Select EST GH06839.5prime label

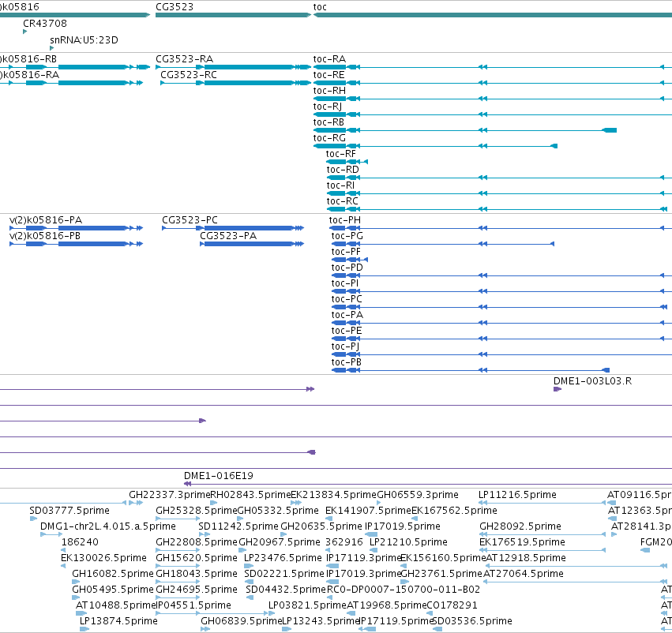(x=242, y=621)
